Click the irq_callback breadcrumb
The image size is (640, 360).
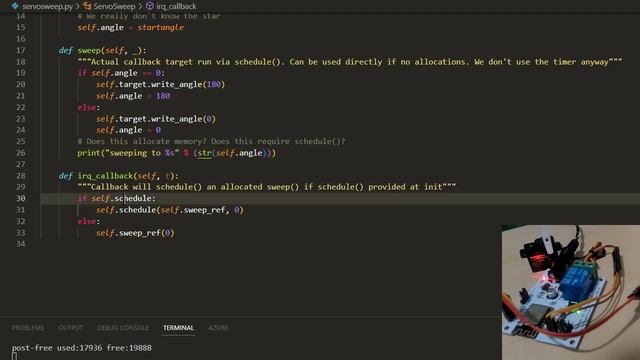click(x=176, y=7)
